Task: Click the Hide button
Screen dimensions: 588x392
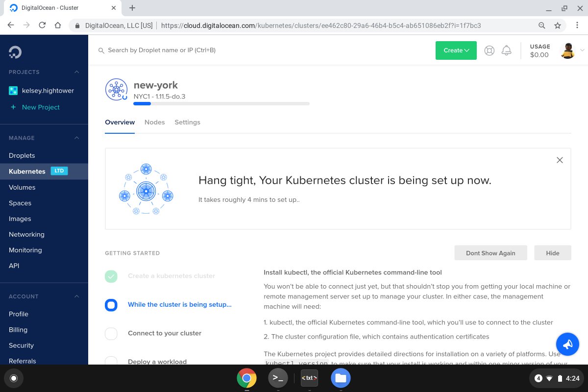Action: click(553, 253)
